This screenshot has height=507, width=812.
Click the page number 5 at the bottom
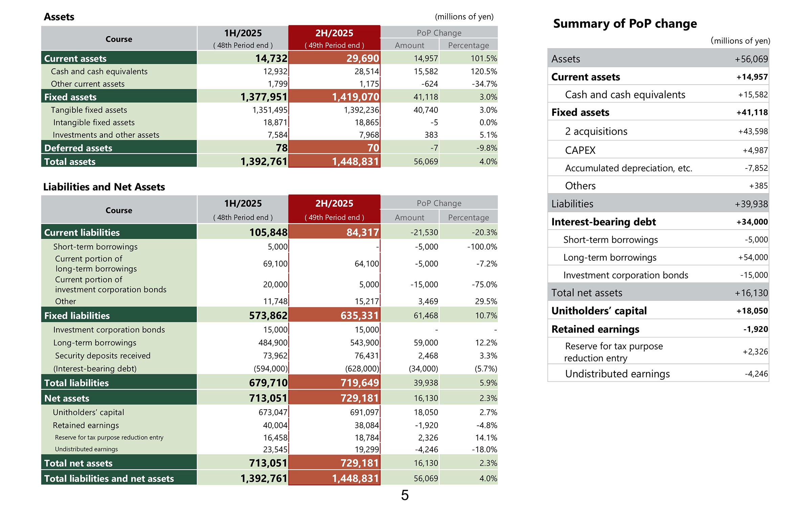click(x=405, y=495)
